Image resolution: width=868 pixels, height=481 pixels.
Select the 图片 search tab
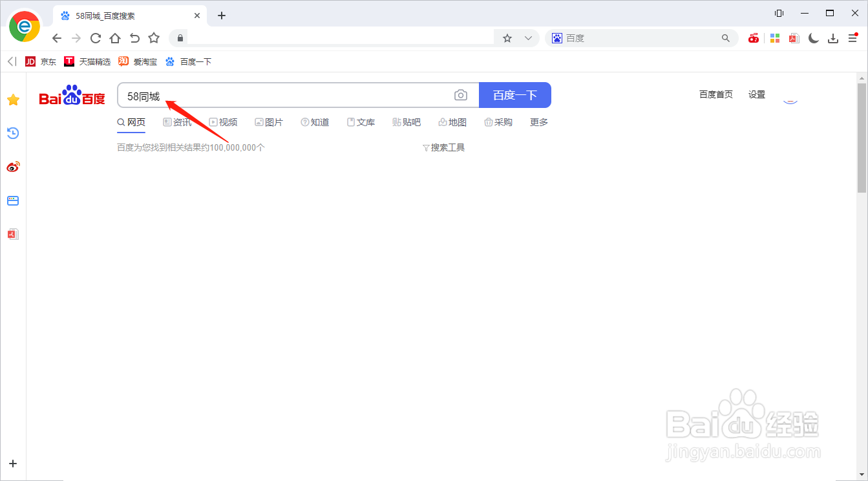269,122
